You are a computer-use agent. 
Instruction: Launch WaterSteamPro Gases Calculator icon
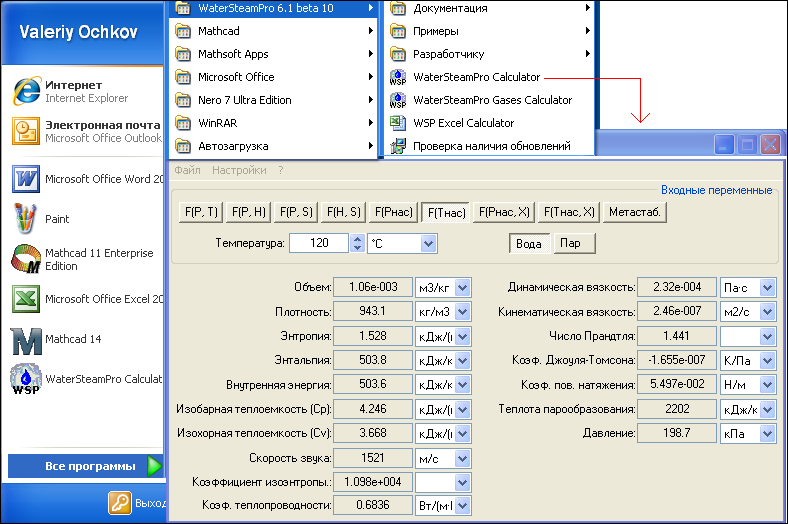click(x=398, y=100)
